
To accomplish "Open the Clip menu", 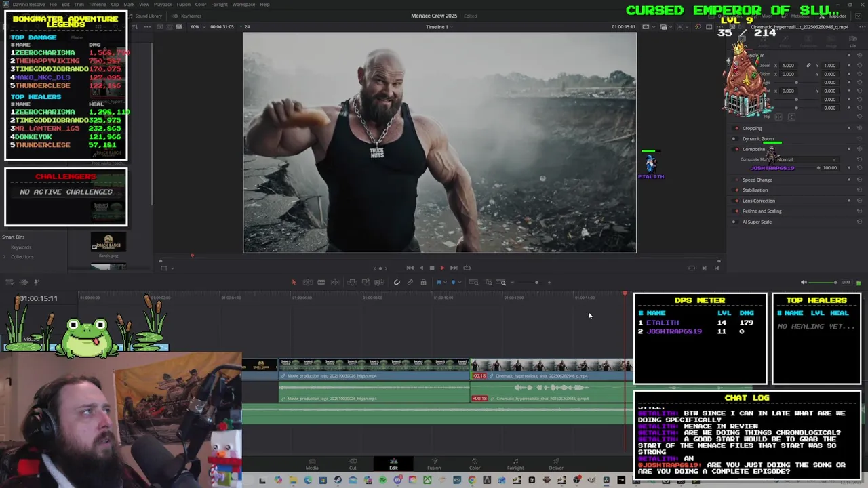I will pos(115,5).
